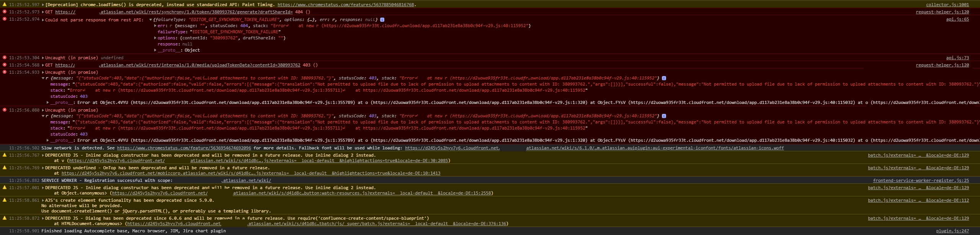Open watch-resources.js stack URL ending de-DE:15:2558
The width and height of the screenshot is (980, 235).
pos(301,193)
